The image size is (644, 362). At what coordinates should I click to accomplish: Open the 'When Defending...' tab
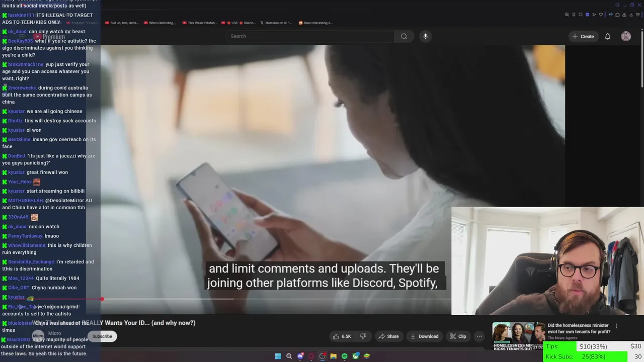click(159, 23)
